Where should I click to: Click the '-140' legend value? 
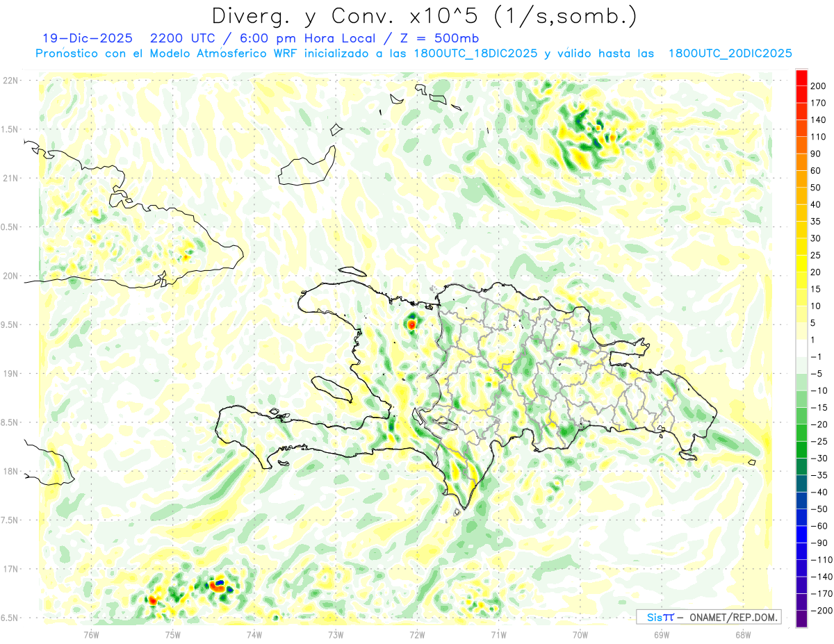[x=820, y=577]
